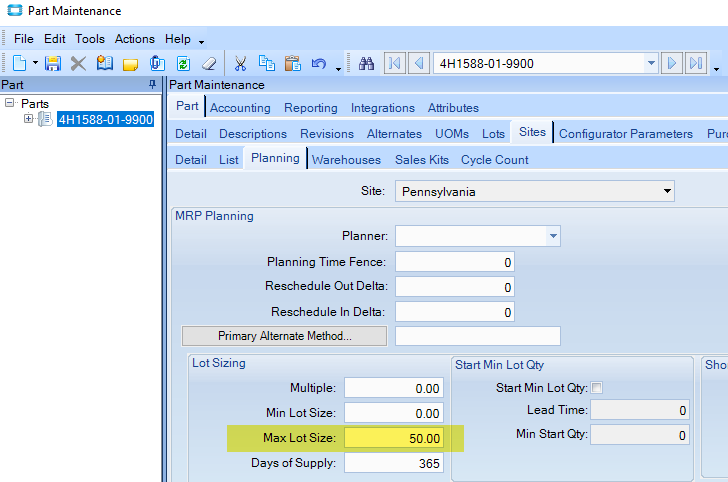Open the Lots tab
The image size is (728, 482).
tap(493, 134)
